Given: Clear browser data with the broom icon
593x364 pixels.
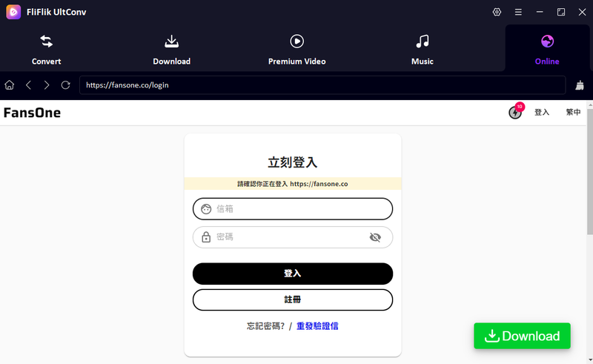Looking at the screenshot, I should [580, 85].
